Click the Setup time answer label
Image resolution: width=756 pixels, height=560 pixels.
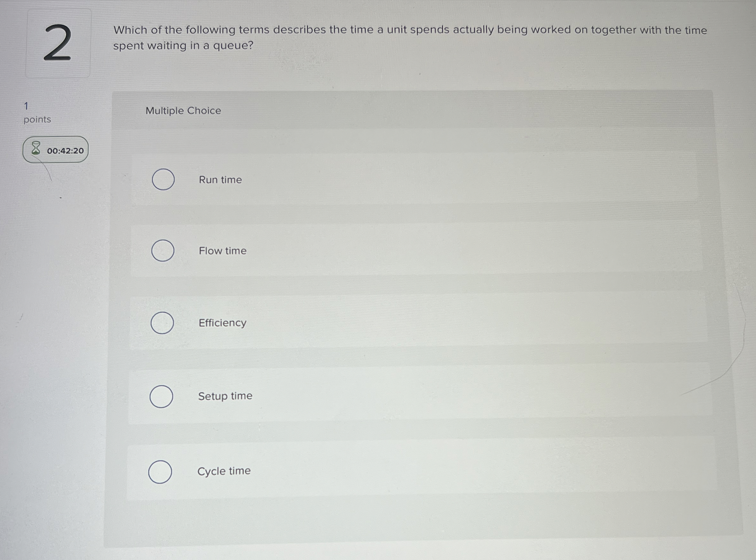(x=225, y=396)
